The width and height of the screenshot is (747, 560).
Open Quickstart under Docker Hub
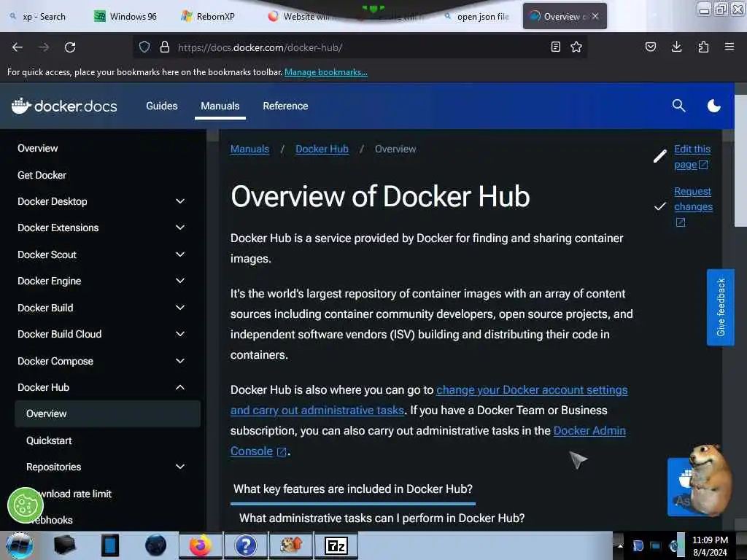pos(49,440)
